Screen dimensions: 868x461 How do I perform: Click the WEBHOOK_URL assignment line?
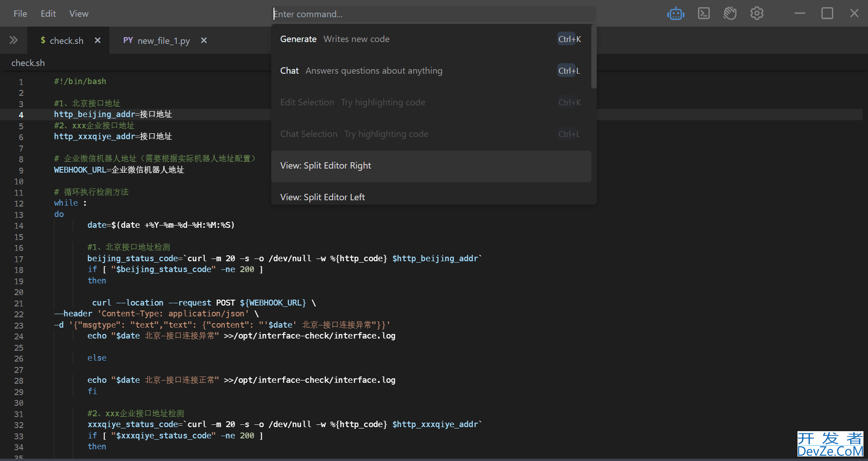tap(119, 170)
